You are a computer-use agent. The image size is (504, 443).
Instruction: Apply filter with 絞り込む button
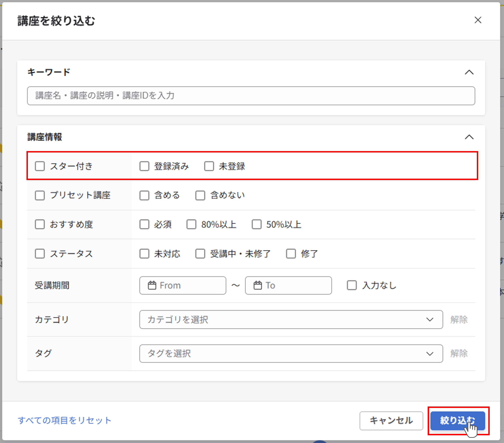tap(458, 421)
